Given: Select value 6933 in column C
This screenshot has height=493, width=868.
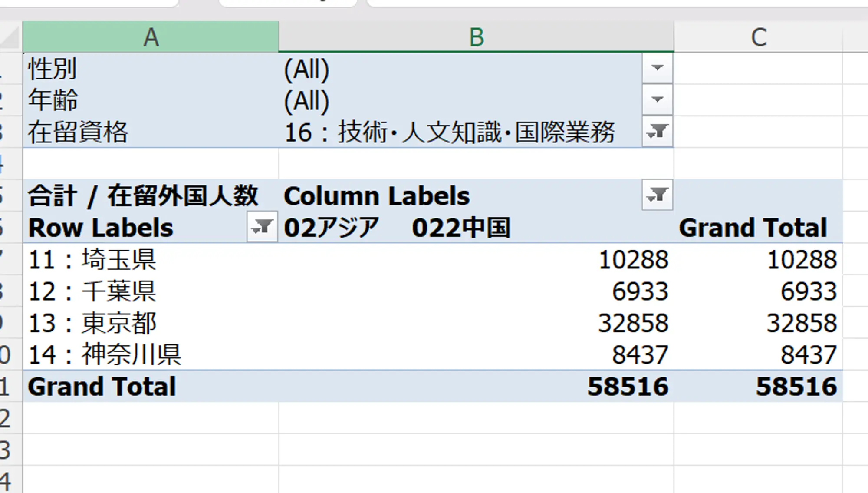Looking at the screenshot, I should (758, 291).
